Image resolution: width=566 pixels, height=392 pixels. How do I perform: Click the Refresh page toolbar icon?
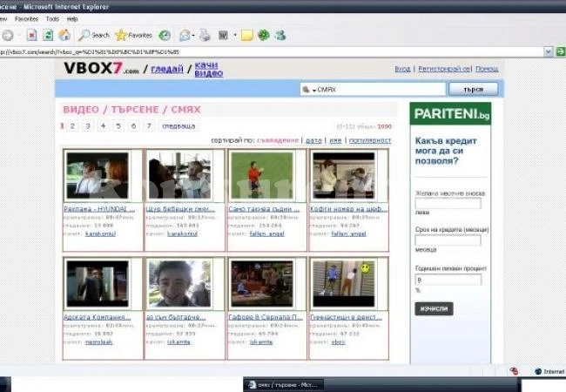click(x=48, y=36)
